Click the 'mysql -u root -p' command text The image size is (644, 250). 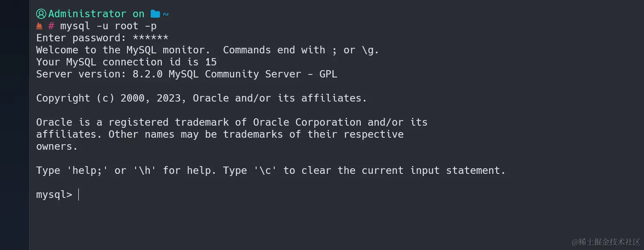click(x=108, y=26)
